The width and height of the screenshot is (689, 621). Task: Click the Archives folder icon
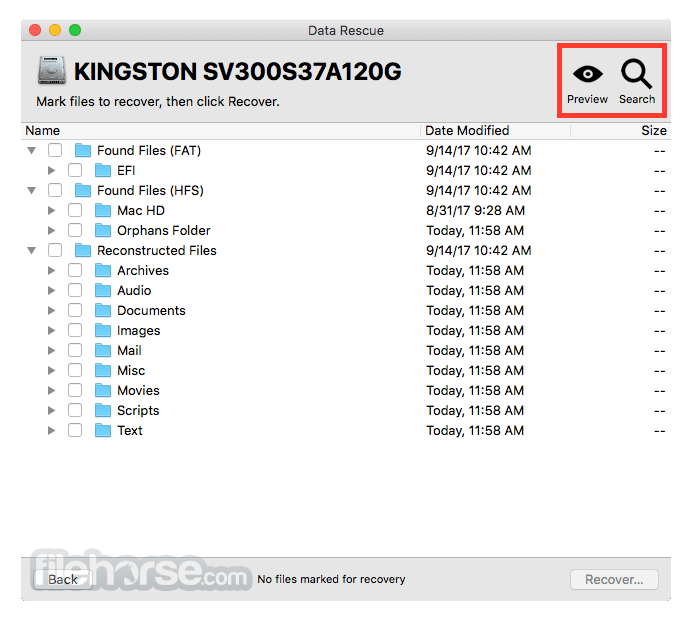(x=103, y=270)
